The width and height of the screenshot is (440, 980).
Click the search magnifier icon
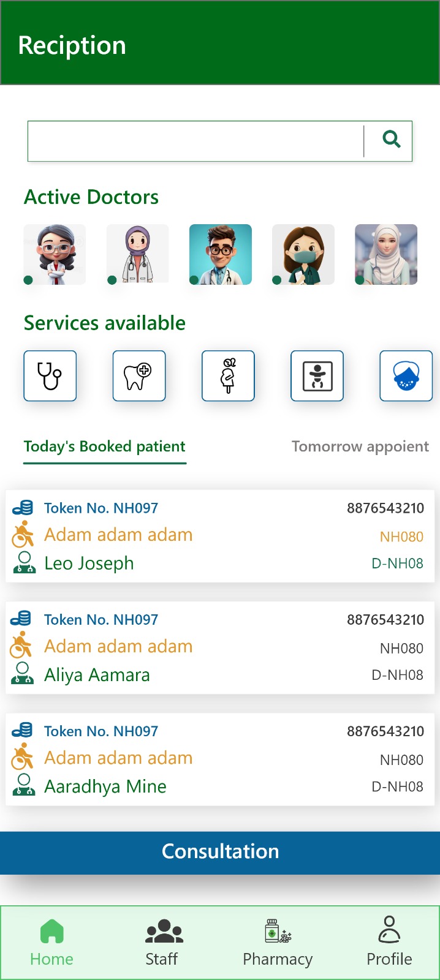(391, 140)
